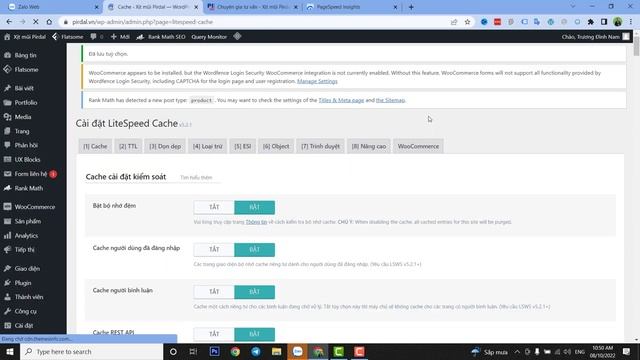Turn on Bật bộ nhớ đệm with BẬT
The image size is (640, 360).
(x=254, y=207)
